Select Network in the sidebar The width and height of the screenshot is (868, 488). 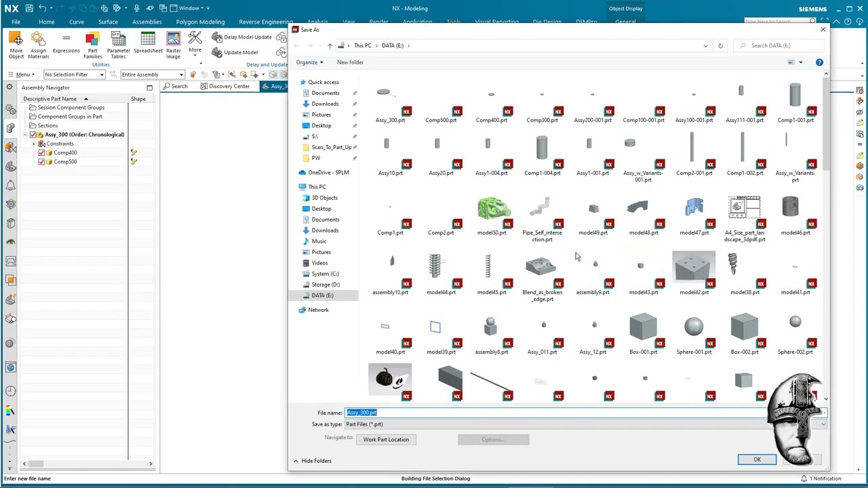point(318,310)
